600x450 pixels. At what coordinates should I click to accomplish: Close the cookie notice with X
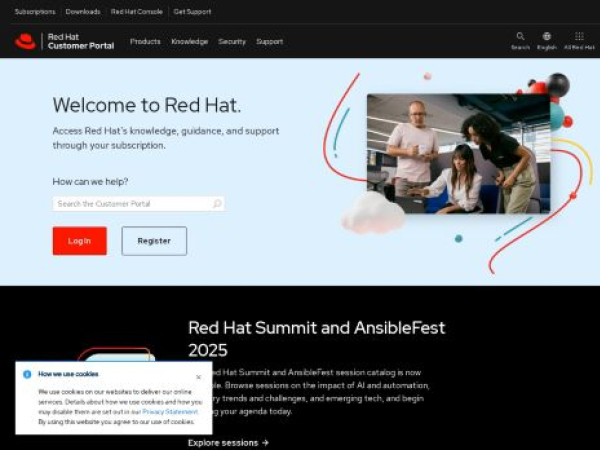point(198,377)
